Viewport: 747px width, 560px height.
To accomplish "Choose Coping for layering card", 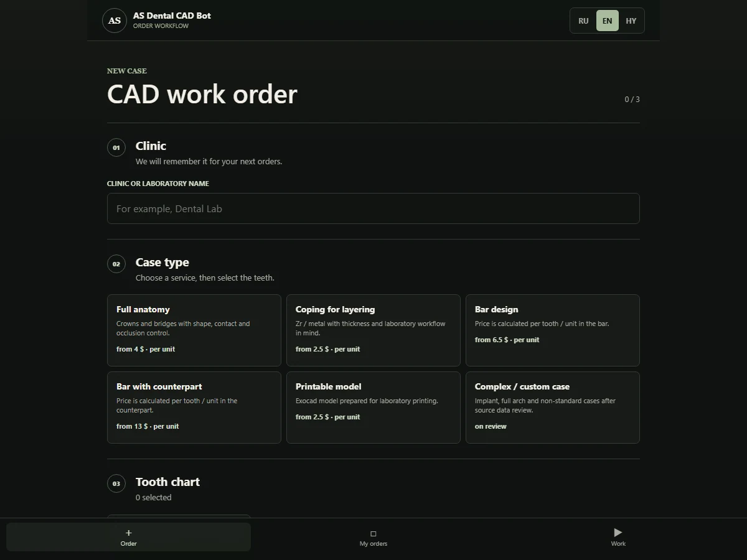I will point(374,330).
